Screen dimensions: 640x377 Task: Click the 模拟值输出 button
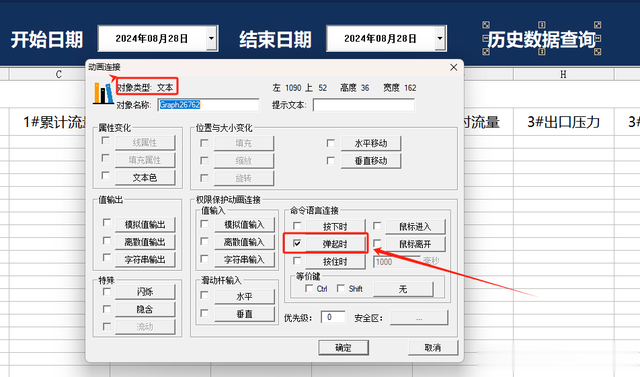pyautogui.click(x=145, y=224)
